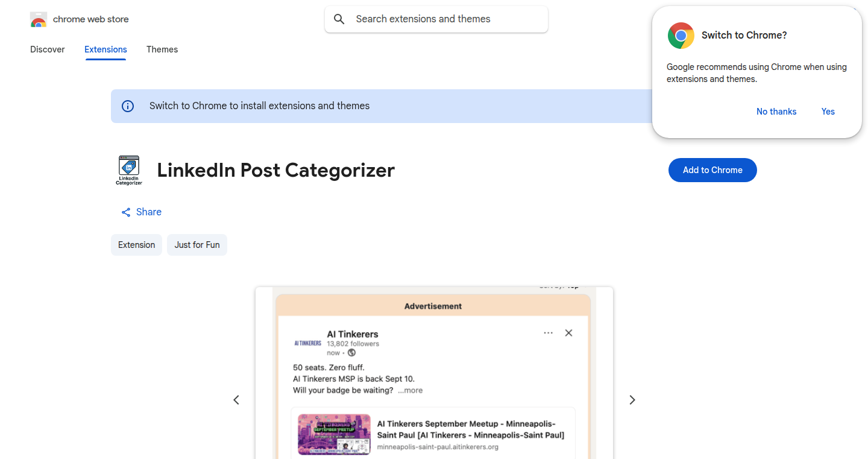Screen dimensions: 868x459
Task: Click the 'AI Tinkerers' post author name
Action: [353, 334]
